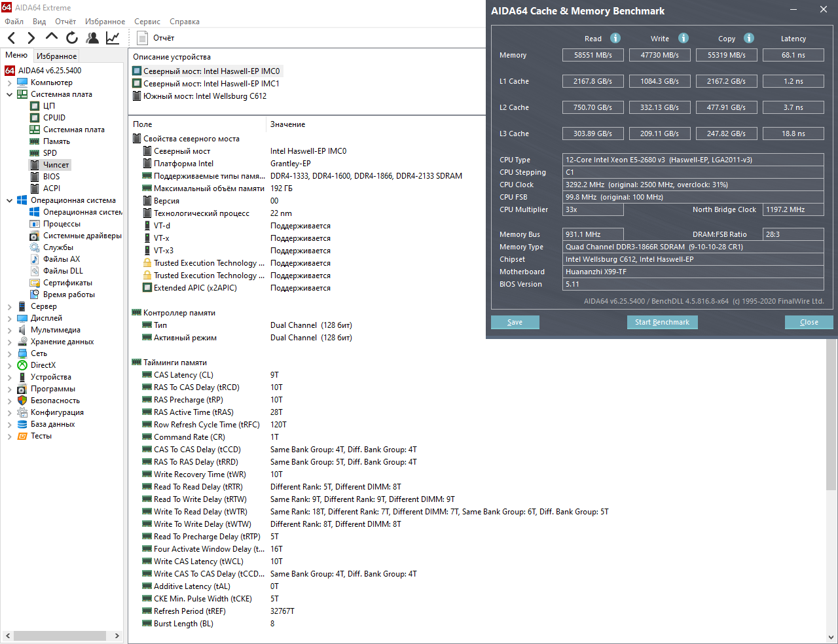Open Системная плата child tree item
The image size is (838, 644).
pos(67,130)
